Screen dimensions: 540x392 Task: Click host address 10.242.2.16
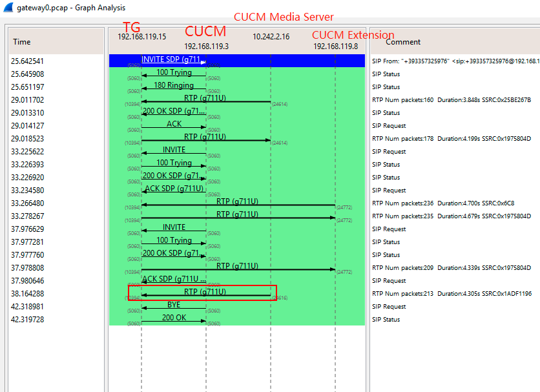271,37
